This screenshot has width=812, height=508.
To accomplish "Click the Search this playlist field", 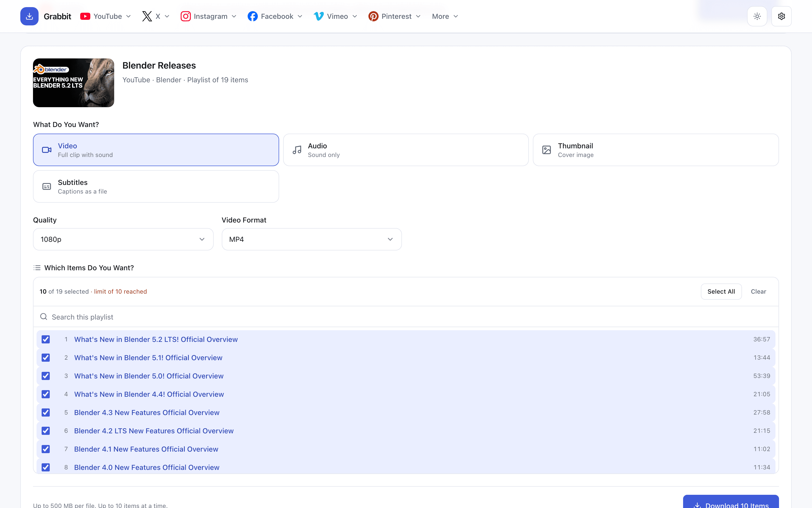I will click(406, 317).
